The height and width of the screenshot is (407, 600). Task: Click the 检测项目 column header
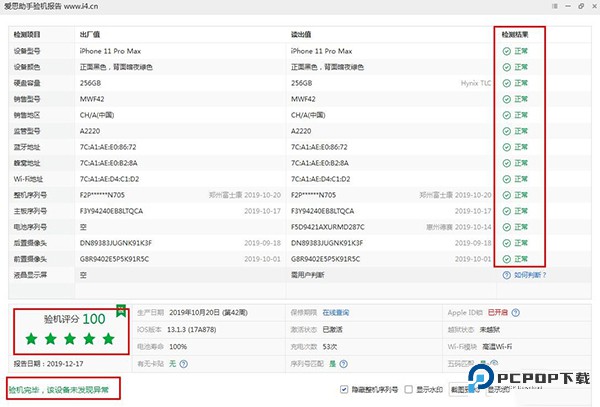tap(27, 34)
